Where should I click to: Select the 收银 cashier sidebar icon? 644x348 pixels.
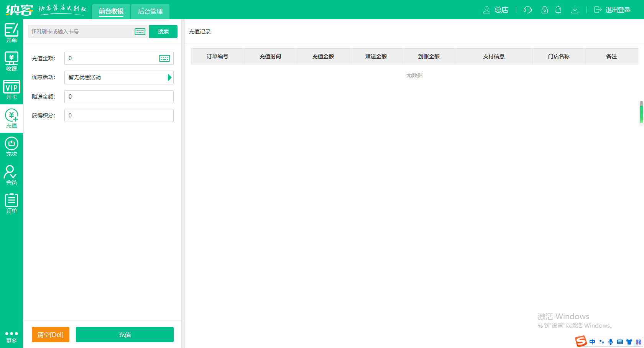click(11, 61)
